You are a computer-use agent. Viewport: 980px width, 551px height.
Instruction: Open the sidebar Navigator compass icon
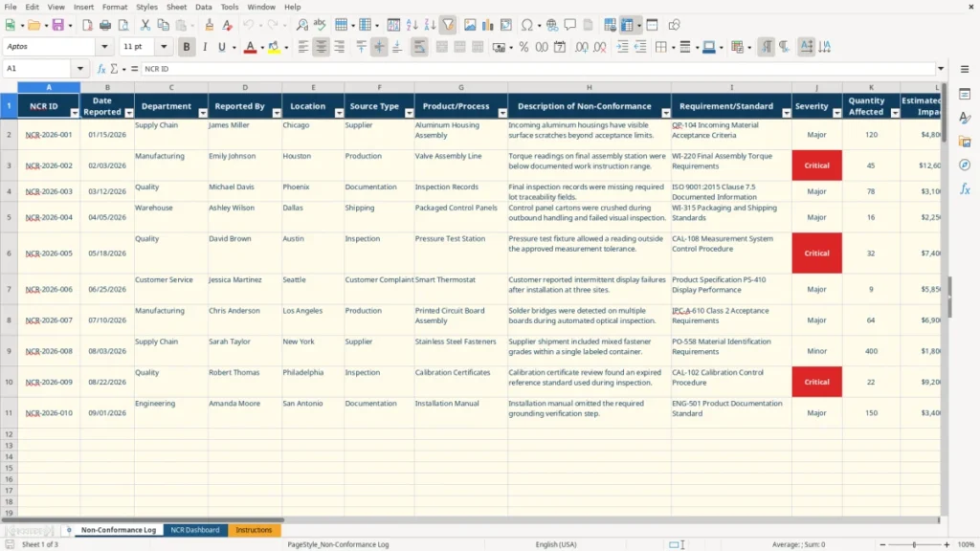[x=965, y=165]
